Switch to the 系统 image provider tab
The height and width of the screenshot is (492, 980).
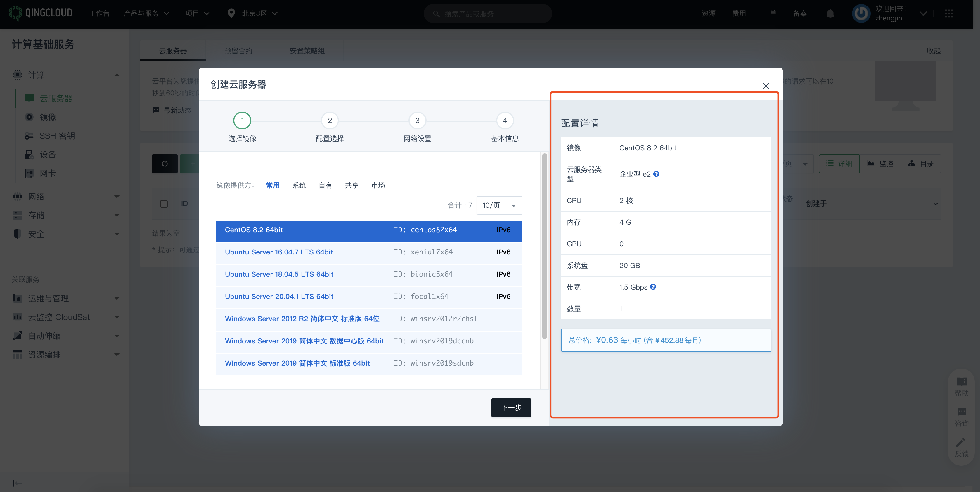pos(299,185)
